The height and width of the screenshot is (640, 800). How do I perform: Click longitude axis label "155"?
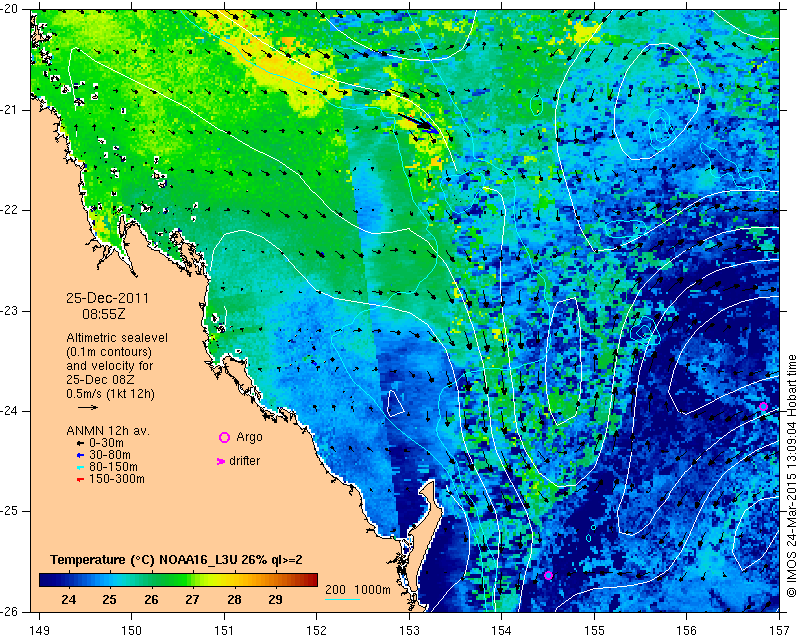(x=594, y=631)
